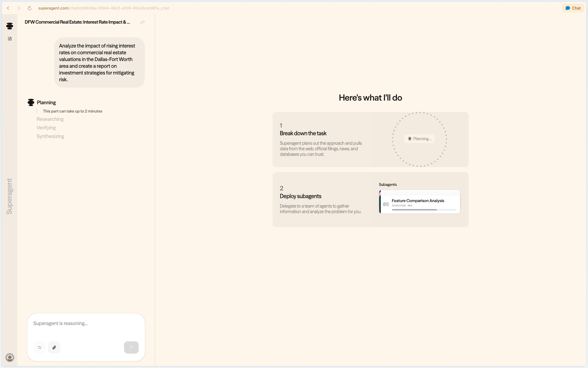Attach a file with paperclip icon
588x368 pixels.
click(54, 347)
